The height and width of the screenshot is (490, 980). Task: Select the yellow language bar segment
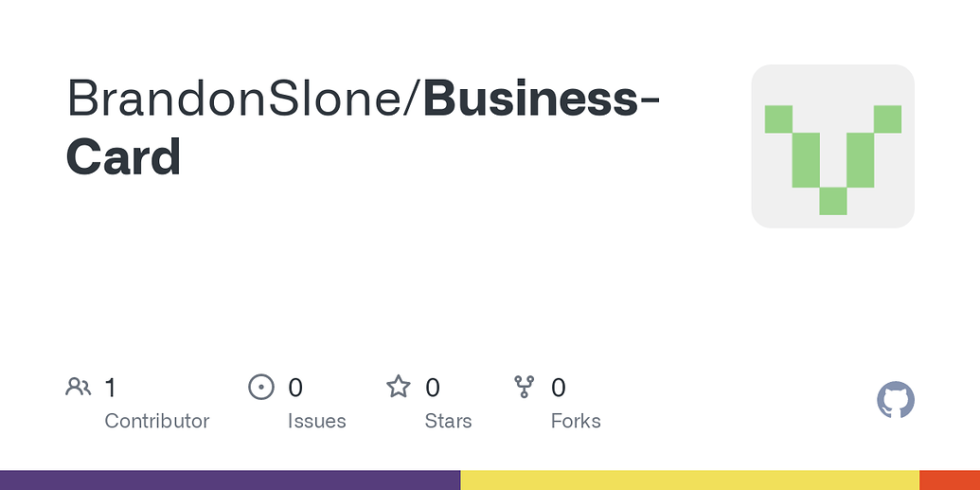click(x=690, y=480)
